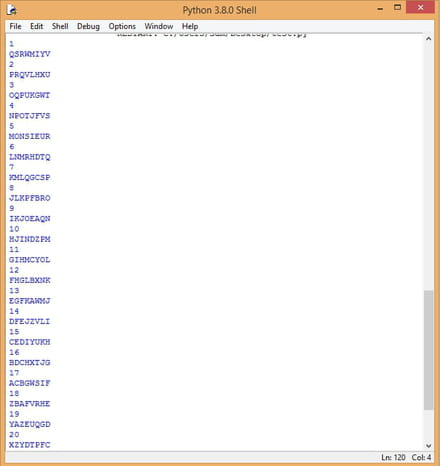
Task: Click the Python IDLE icon in title bar
Action: click(11, 10)
